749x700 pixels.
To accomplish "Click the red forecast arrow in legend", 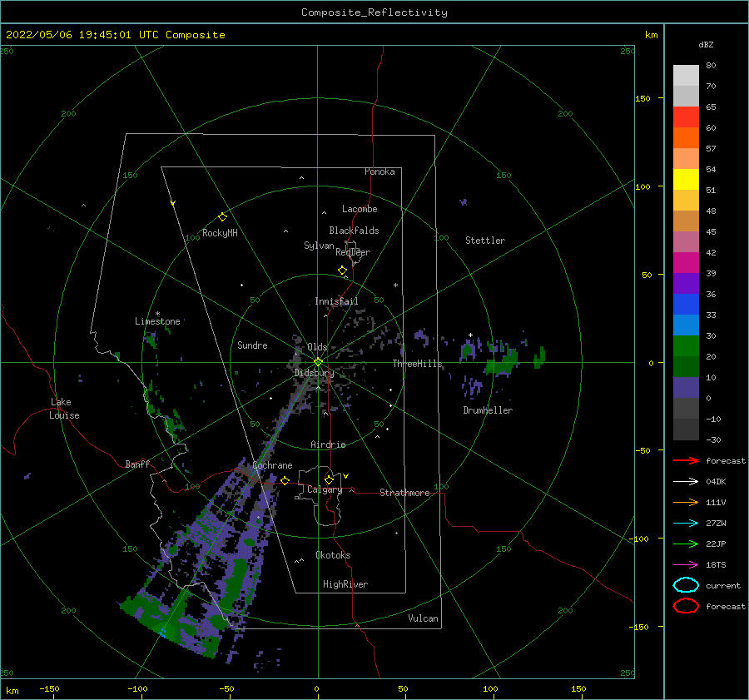I will coord(686,460).
